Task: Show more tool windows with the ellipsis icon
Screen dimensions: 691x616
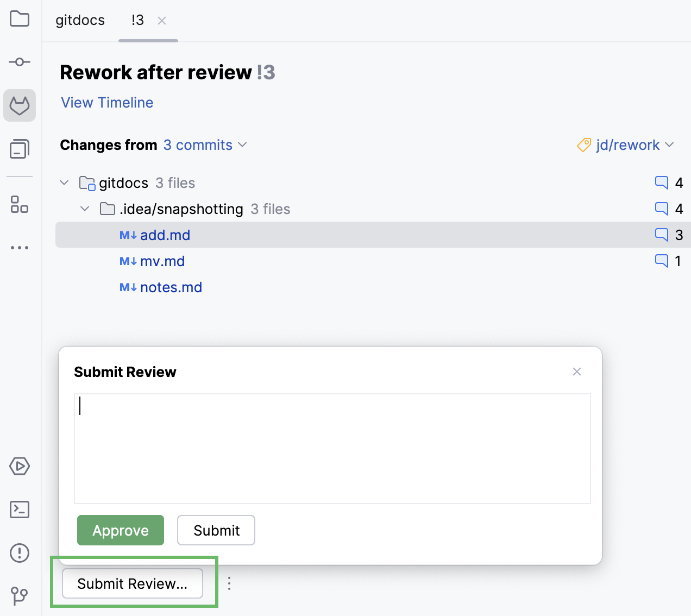Action: tap(20, 248)
